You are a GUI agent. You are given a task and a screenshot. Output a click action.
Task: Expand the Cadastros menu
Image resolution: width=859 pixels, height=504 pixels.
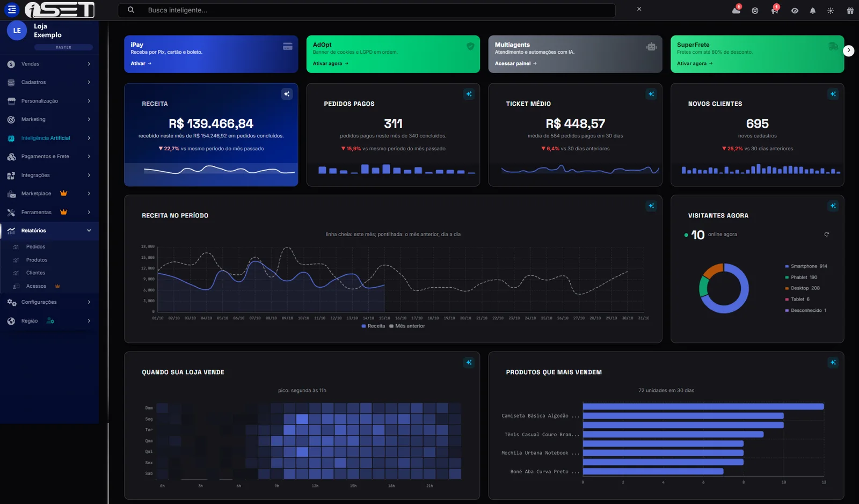49,82
